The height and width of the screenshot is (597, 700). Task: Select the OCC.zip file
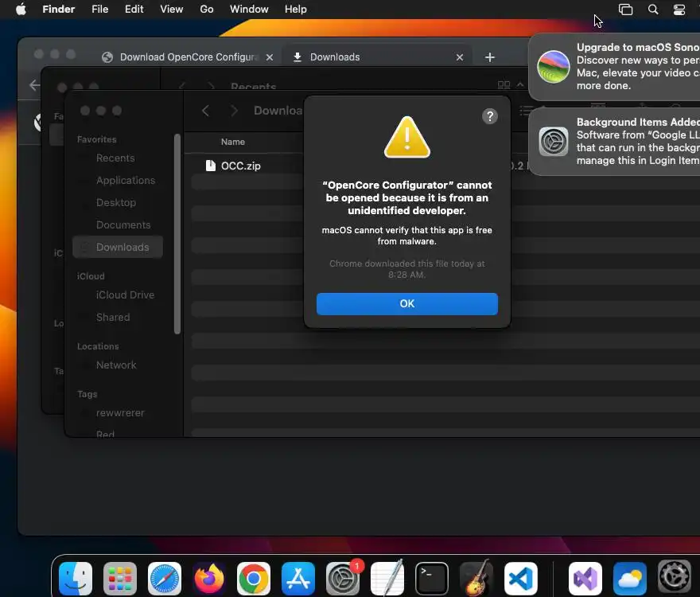pos(240,166)
